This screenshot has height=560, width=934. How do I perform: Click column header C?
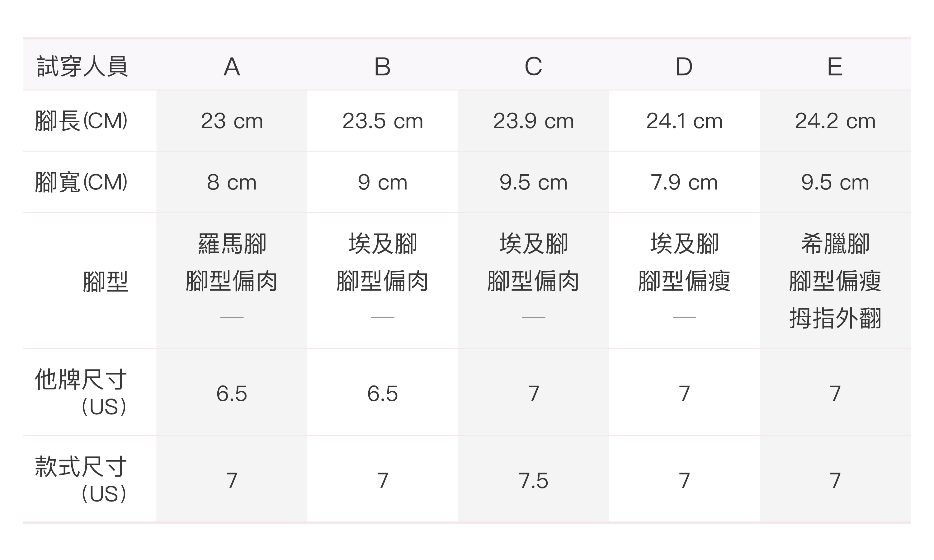click(533, 67)
